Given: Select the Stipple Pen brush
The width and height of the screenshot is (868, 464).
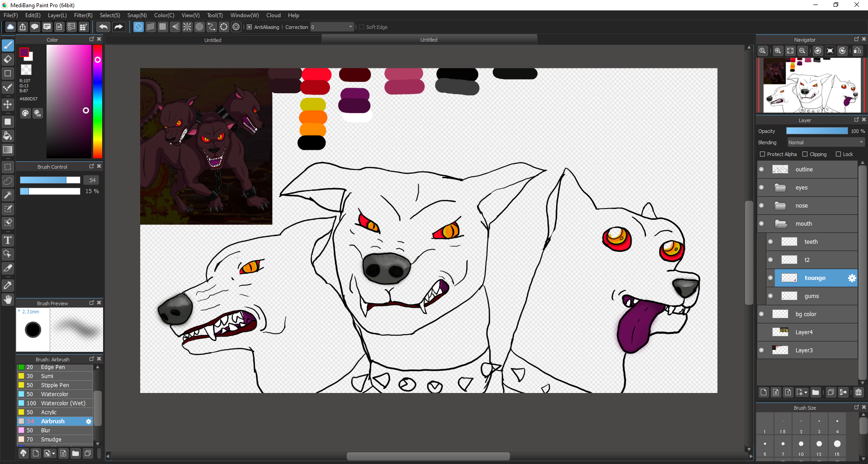Looking at the screenshot, I should pyautogui.click(x=55, y=385).
